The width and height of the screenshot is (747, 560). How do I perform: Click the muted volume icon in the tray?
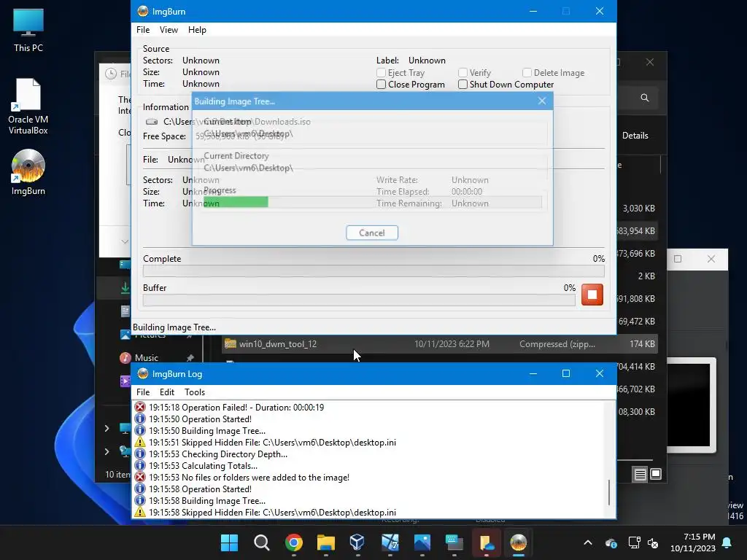(x=653, y=542)
